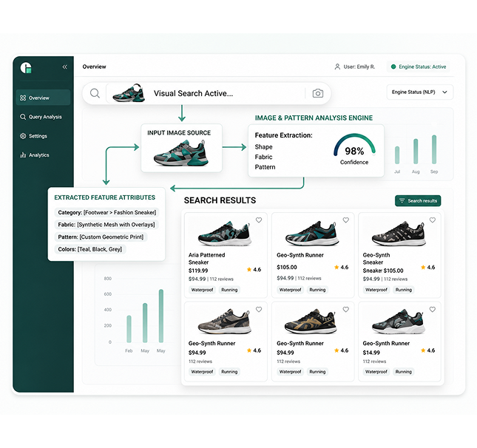
Task: Click the app logo in the sidebar
Action: [x=26, y=67]
